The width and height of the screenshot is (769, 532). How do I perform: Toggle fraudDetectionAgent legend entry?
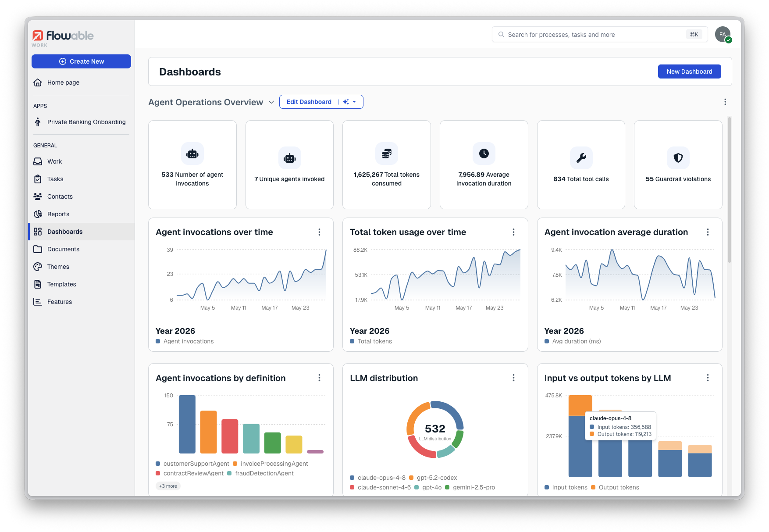(260, 473)
